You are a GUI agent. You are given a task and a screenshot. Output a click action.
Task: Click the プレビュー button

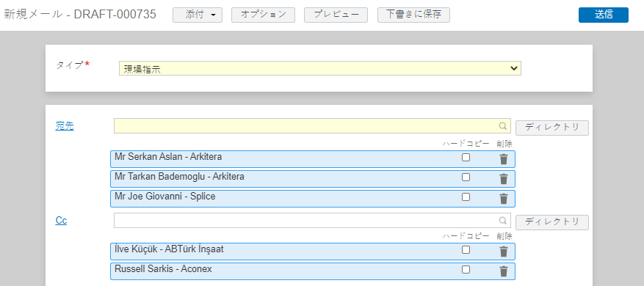[x=336, y=15]
